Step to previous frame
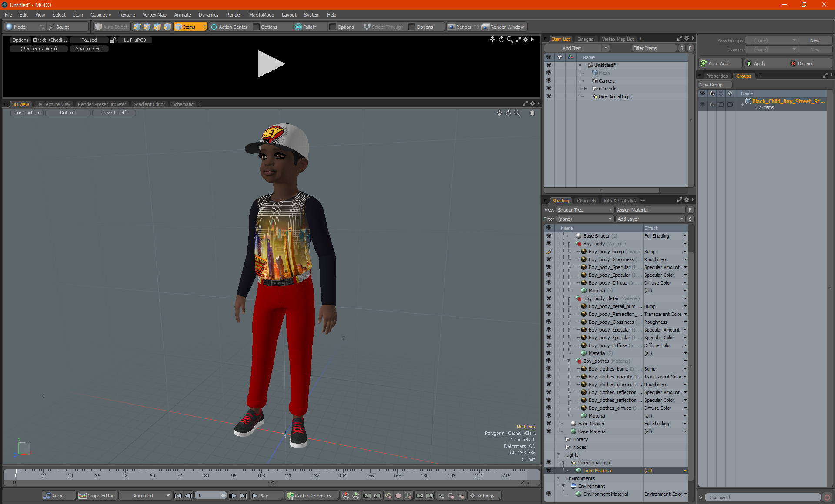Viewport: 835px width, 504px height. pos(189,496)
